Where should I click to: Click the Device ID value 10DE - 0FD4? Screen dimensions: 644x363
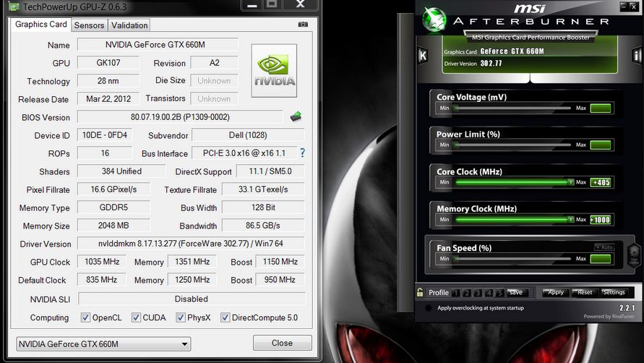tap(105, 134)
